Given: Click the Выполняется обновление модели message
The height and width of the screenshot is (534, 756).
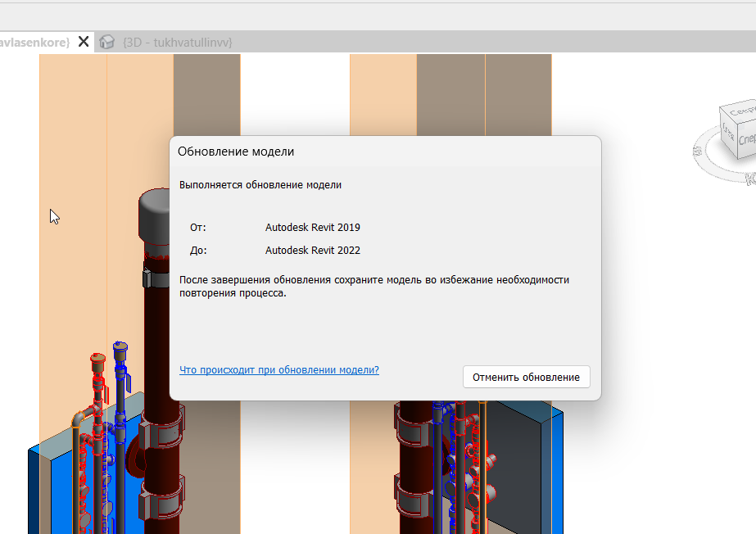Looking at the screenshot, I should 260,185.
